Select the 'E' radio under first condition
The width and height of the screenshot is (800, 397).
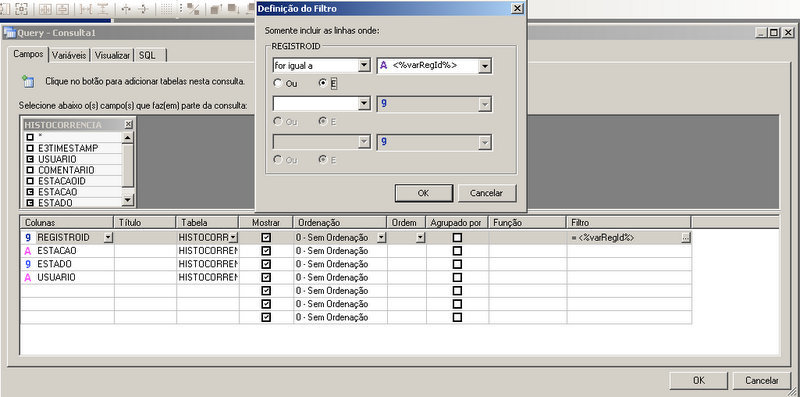point(322,83)
